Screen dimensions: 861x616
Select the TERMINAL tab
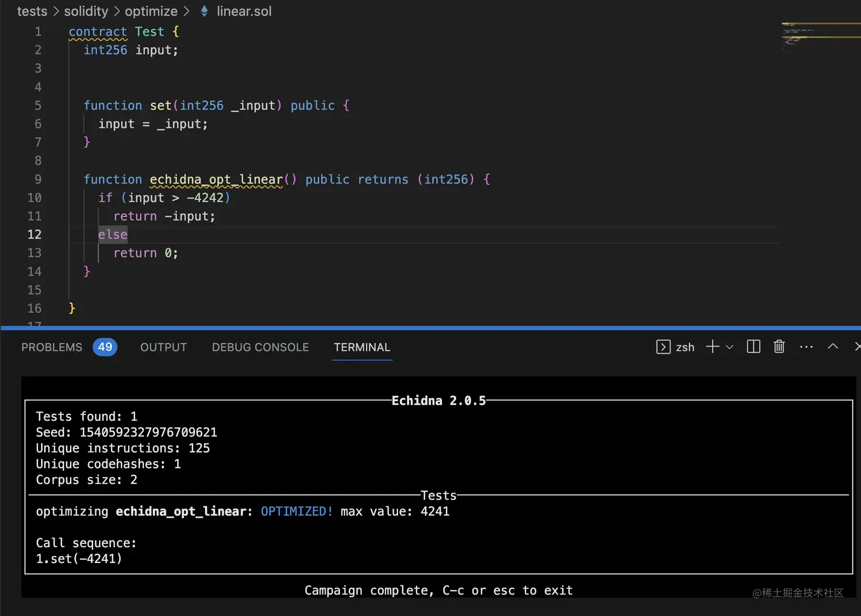coord(362,347)
